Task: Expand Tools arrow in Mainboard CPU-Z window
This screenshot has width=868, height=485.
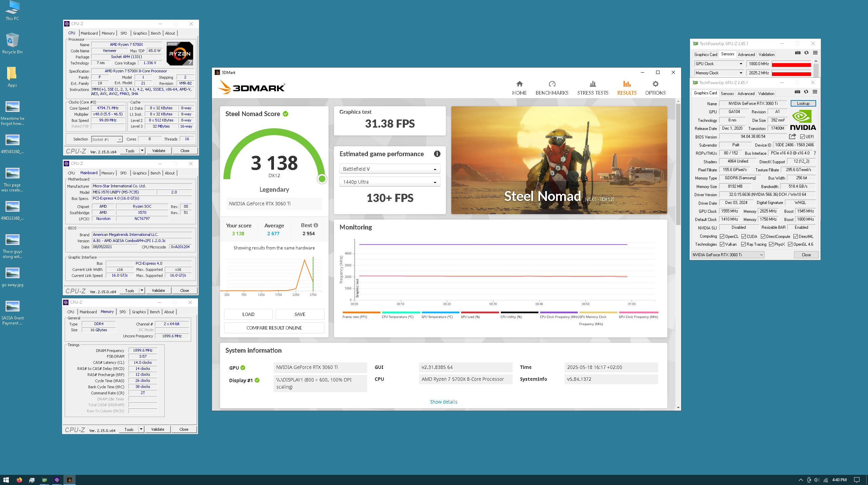Action: (x=142, y=291)
